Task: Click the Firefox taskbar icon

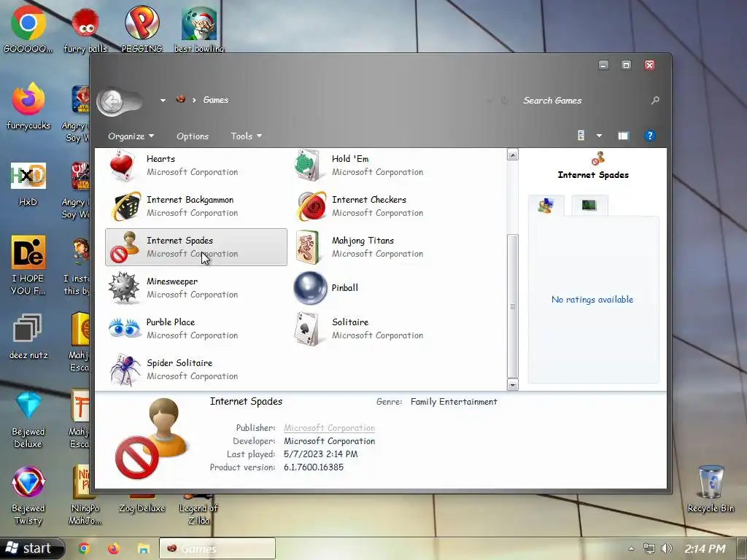Action: tap(113, 548)
